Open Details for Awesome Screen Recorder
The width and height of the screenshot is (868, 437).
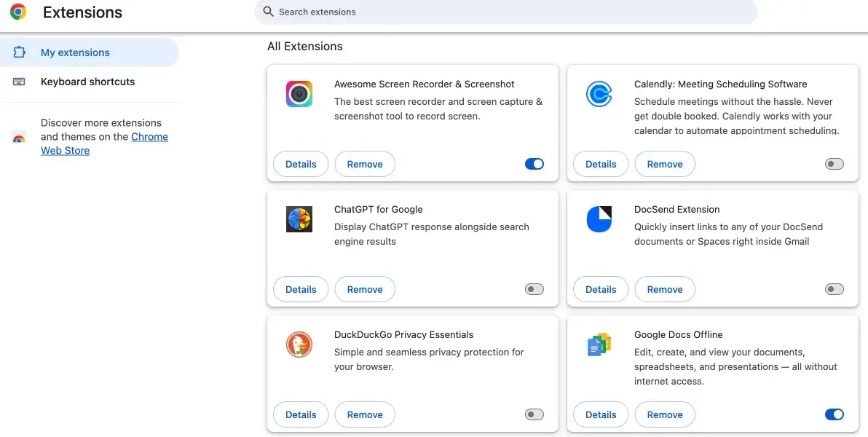[x=301, y=164]
